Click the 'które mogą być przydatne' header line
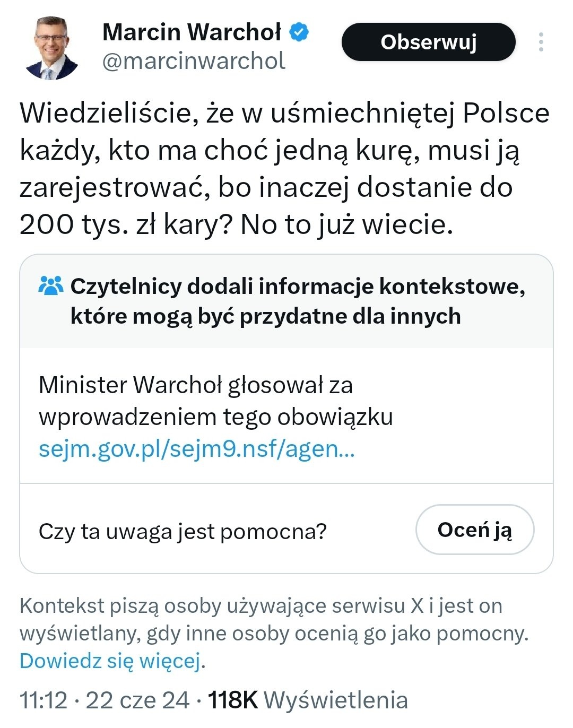This screenshot has width=573, height=728. pos(265,317)
